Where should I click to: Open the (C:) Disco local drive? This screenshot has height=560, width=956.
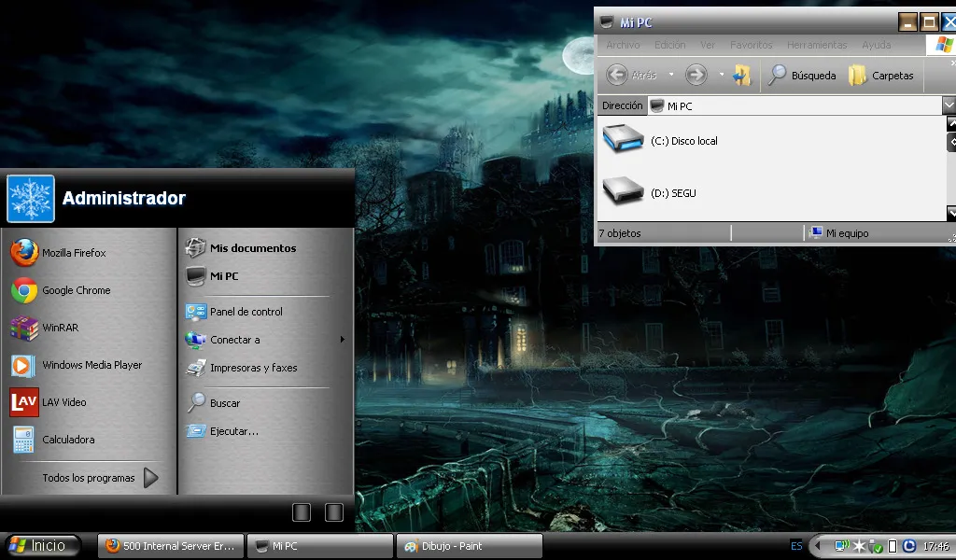660,140
